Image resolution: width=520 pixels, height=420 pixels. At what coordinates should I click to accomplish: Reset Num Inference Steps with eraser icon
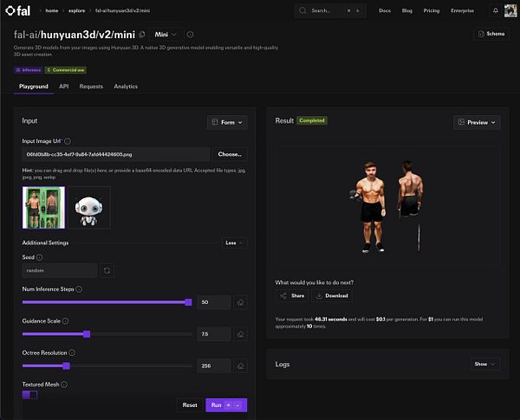click(240, 302)
